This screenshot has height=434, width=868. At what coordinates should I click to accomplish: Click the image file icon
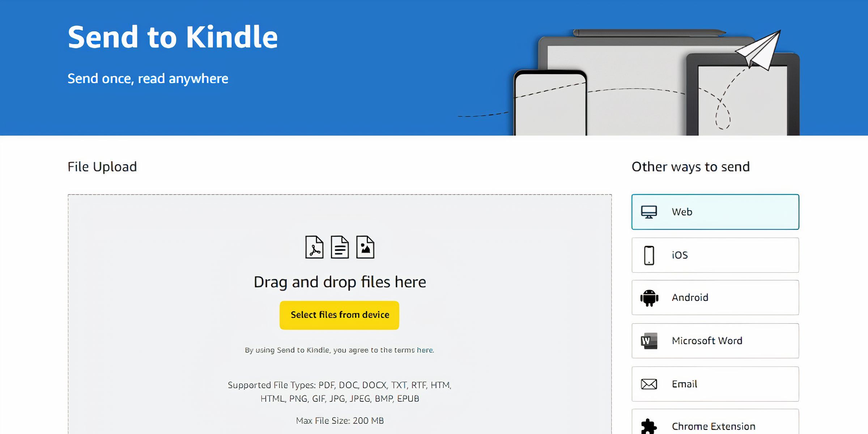(365, 247)
